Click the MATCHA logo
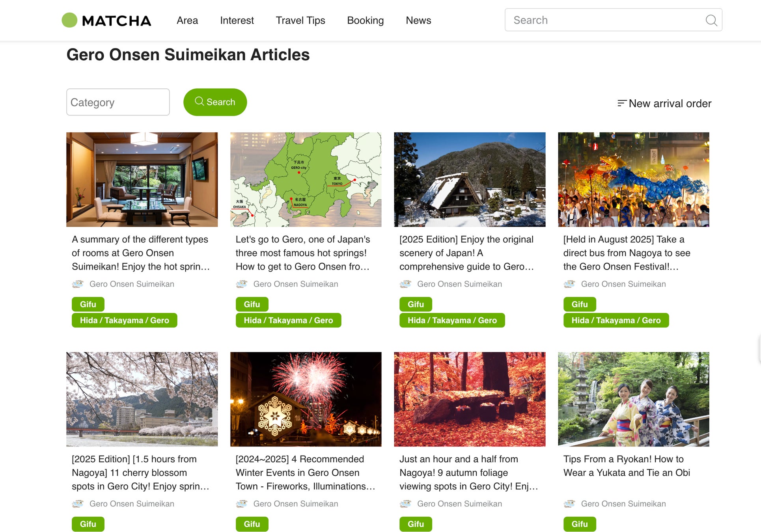This screenshot has height=532, width=761. pyautogui.click(x=106, y=20)
